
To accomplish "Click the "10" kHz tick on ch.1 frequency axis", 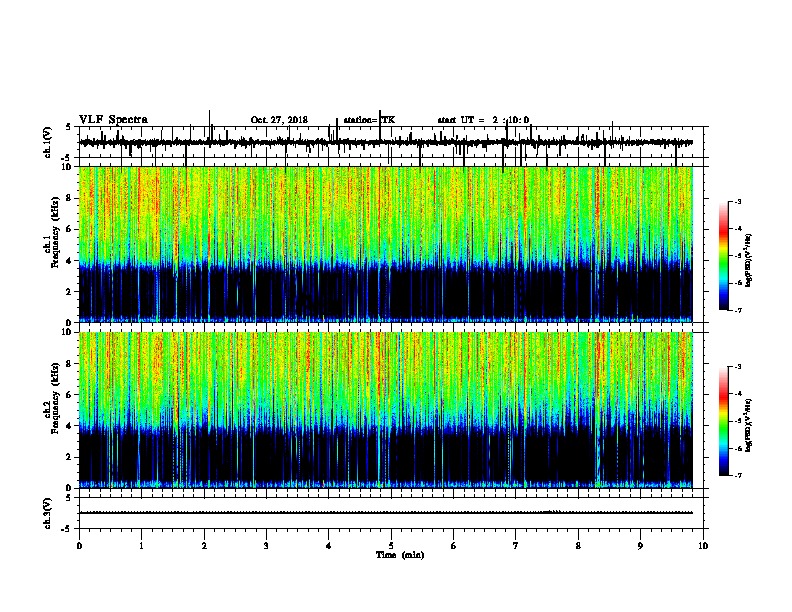I will [68, 167].
